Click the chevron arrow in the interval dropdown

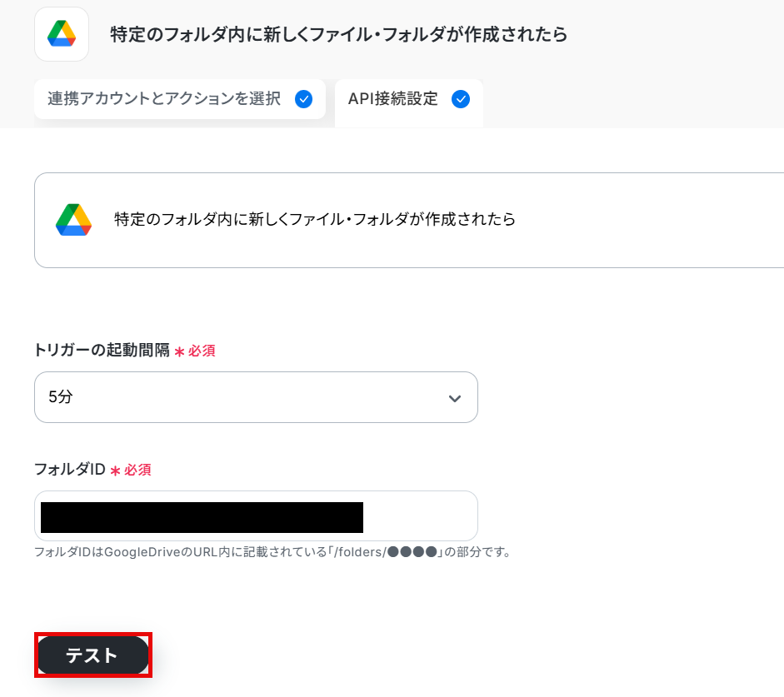(x=455, y=398)
